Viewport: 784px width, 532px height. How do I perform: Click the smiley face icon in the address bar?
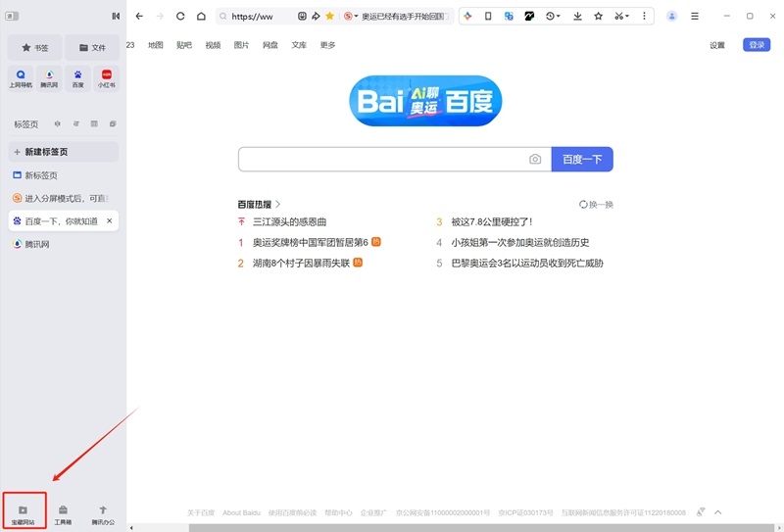click(x=302, y=16)
